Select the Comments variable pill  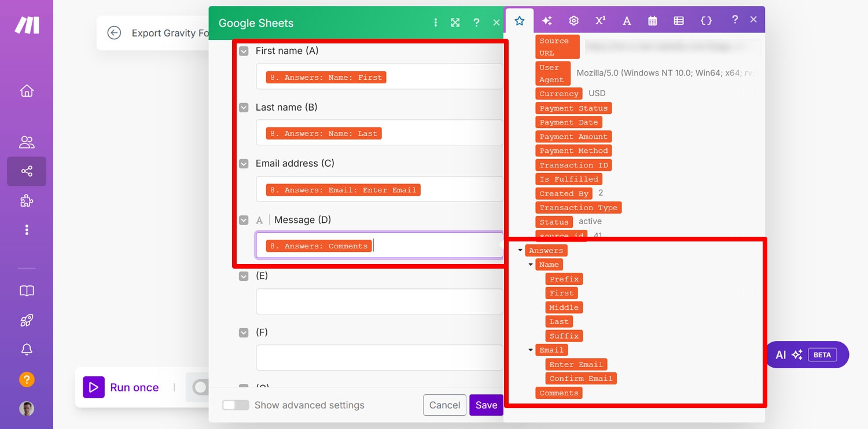pos(559,393)
